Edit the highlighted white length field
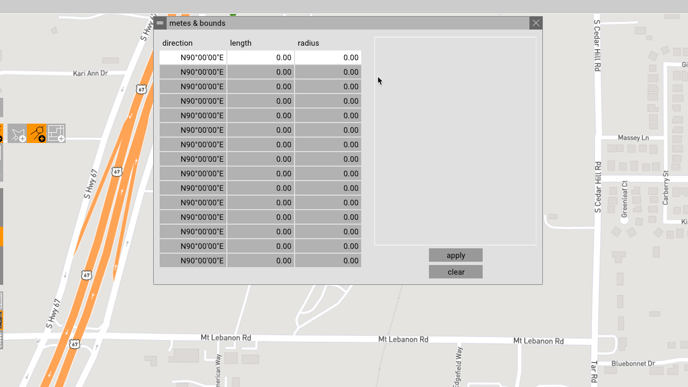 pos(261,57)
